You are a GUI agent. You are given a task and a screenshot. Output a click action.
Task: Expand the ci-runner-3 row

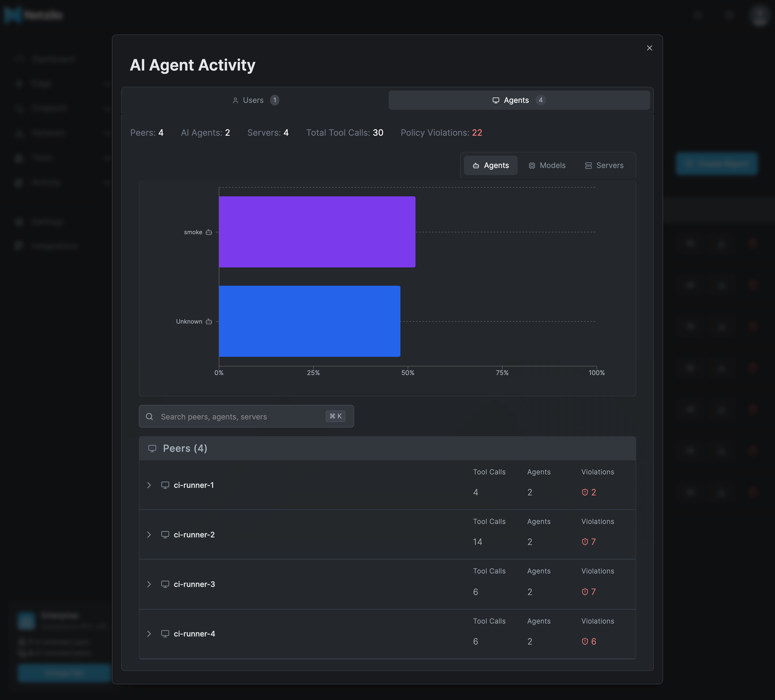[x=149, y=584]
